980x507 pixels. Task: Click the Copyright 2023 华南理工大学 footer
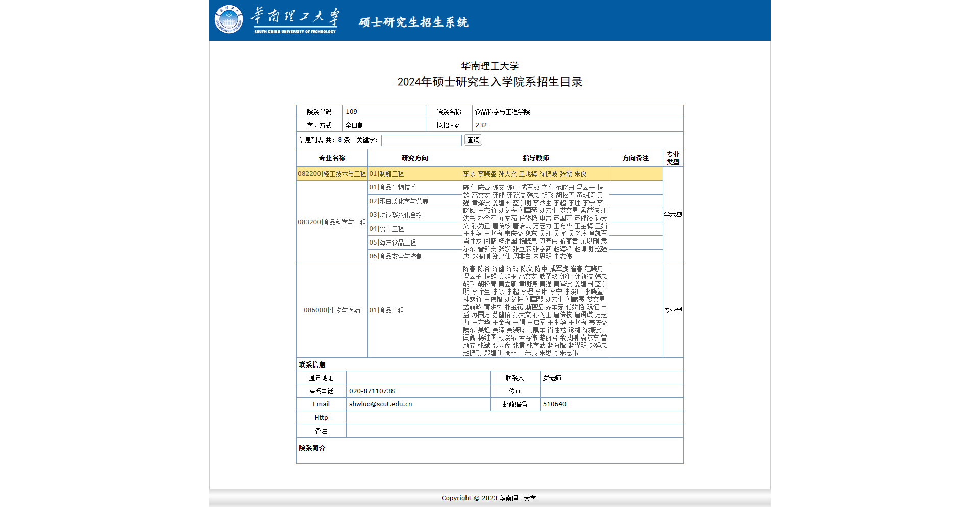tap(489, 498)
